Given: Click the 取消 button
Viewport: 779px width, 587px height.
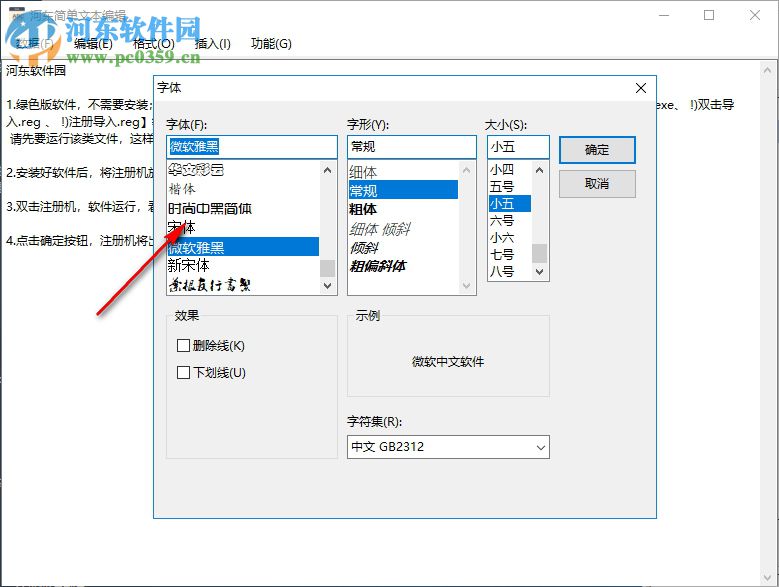Looking at the screenshot, I should (597, 184).
